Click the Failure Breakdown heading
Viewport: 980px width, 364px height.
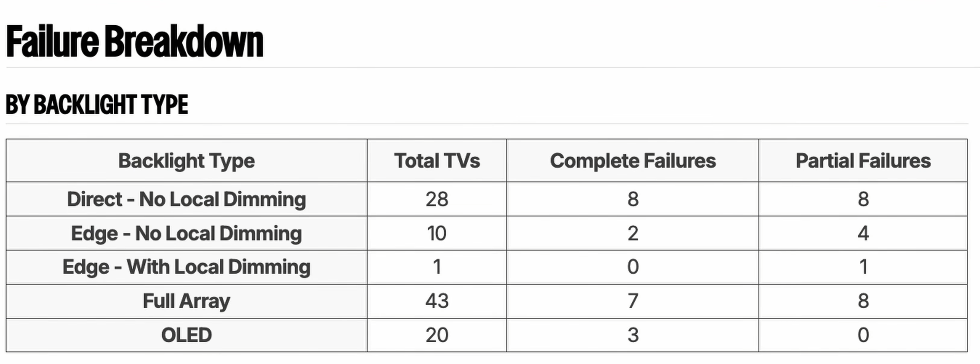point(135,42)
